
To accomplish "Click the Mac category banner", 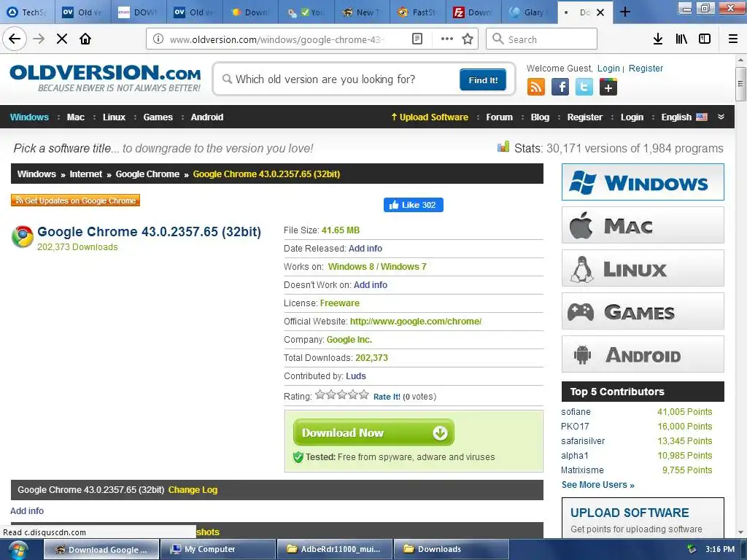I will pyautogui.click(x=643, y=225).
